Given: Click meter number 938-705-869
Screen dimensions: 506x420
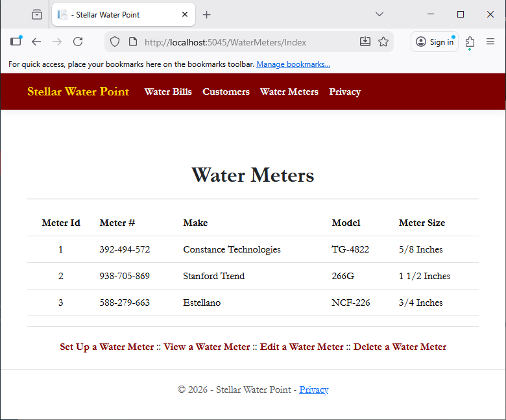Looking at the screenshot, I should click(x=125, y=276).
